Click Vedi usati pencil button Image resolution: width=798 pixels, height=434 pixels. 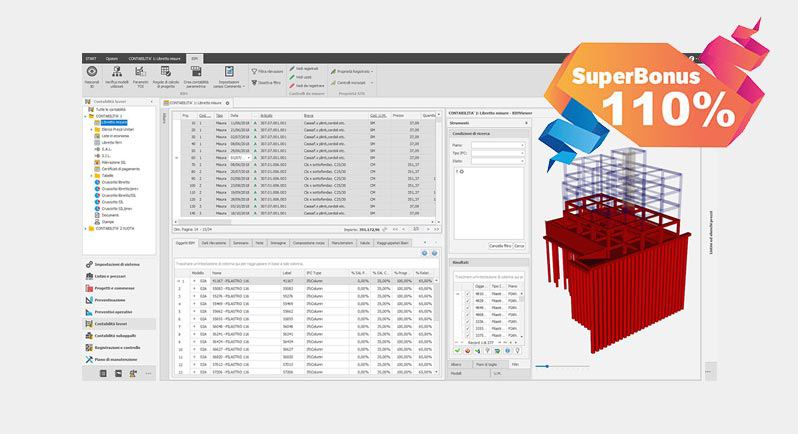pos(301,77)
